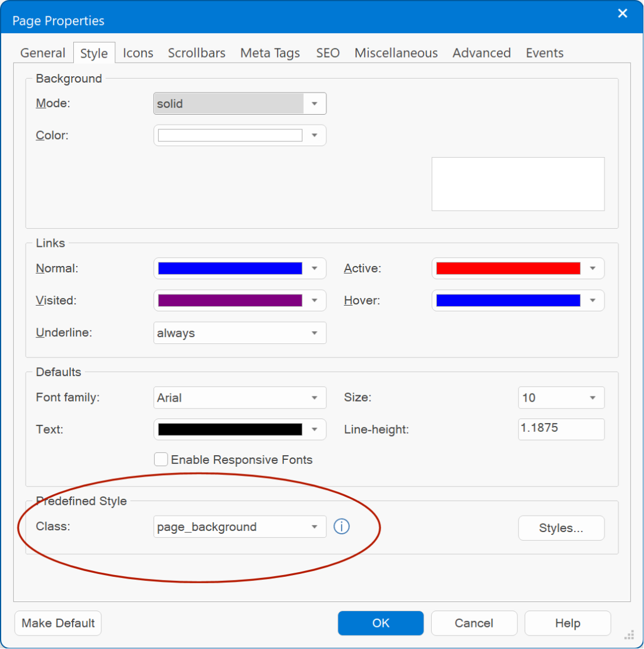Open the Miscellaneous tab

(396, 53)
